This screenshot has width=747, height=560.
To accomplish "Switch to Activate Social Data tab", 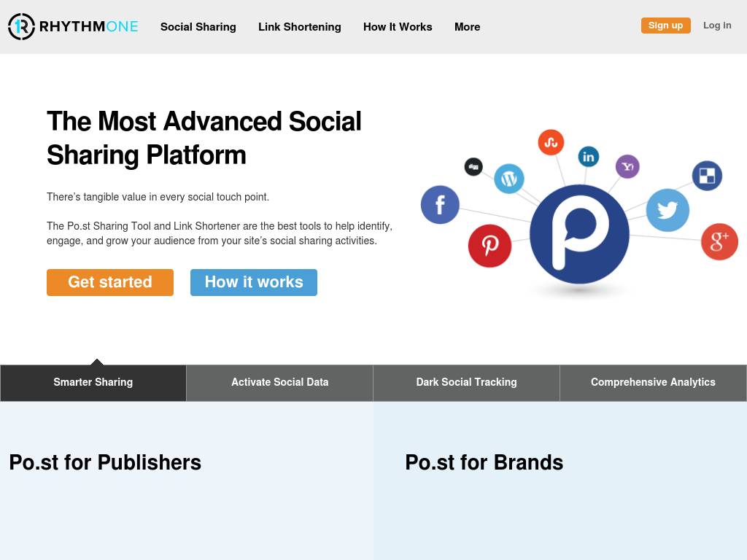I will coord(280,382).
